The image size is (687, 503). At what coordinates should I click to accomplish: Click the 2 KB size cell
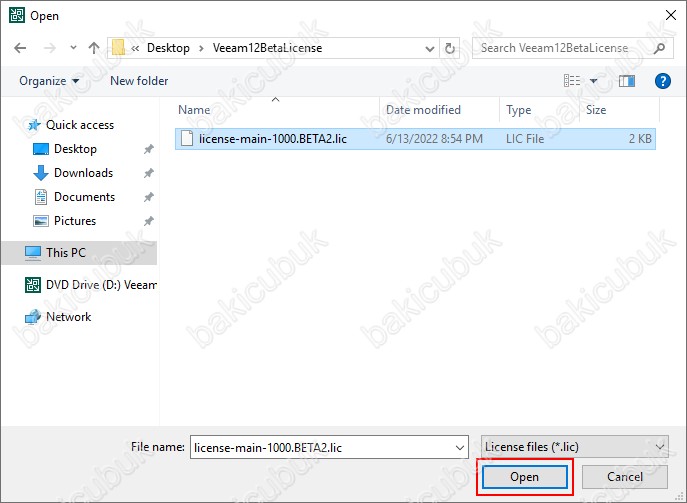[x=640, y=139]
